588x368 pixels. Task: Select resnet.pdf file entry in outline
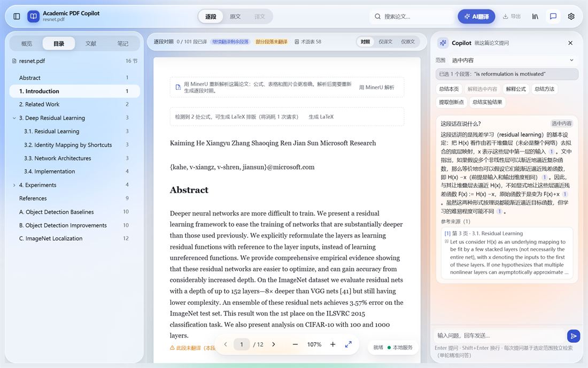[75, 61]
